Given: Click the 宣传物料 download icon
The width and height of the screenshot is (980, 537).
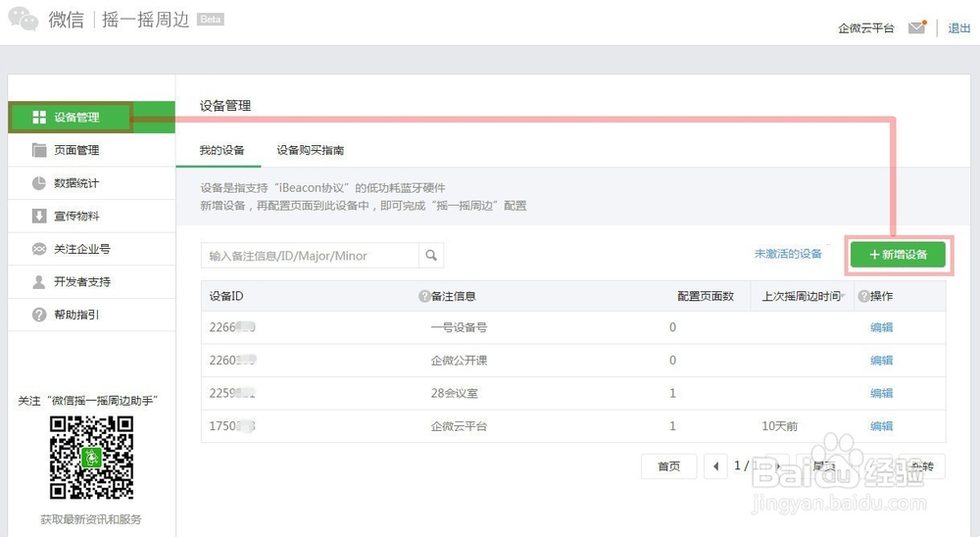Looking at the screenshot, I should point(39,216).
